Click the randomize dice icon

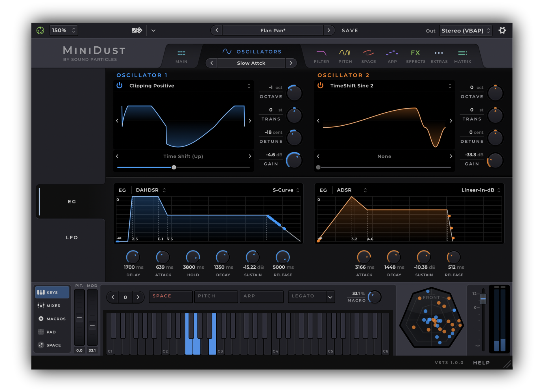[x=137, y=30]
